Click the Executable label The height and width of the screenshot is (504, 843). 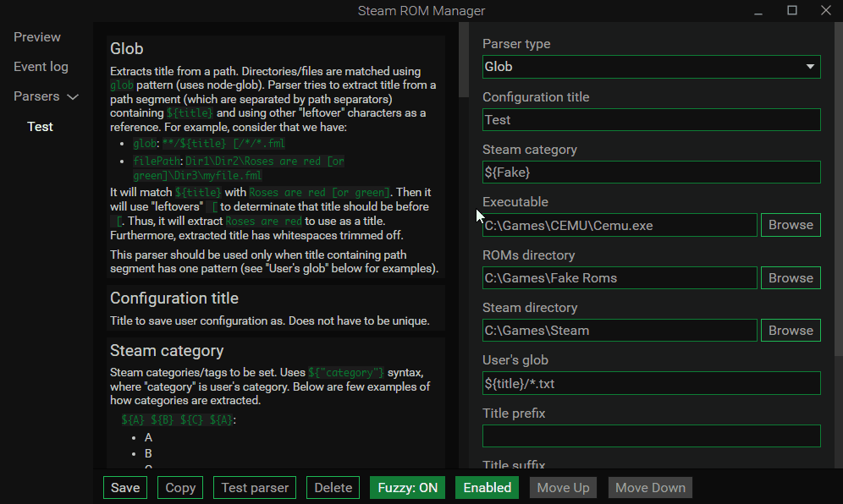coord(515,202)
